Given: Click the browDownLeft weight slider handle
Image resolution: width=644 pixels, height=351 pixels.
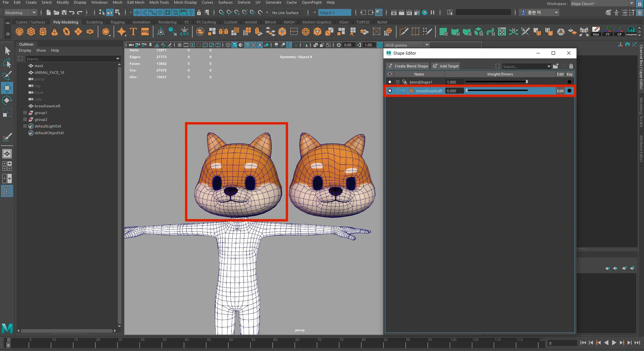Looking at the screenshot, I should 467,91.
